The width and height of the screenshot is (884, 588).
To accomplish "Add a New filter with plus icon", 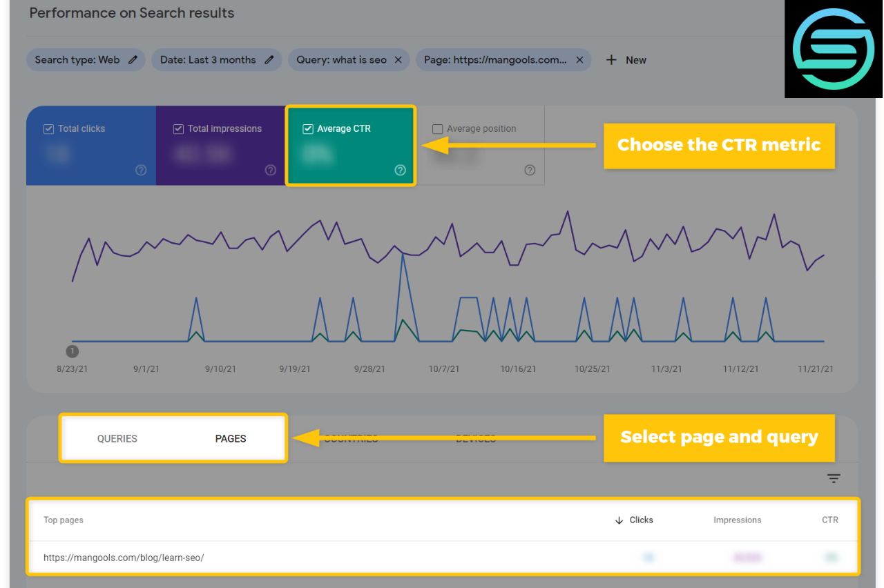I will pyautogui.click(x=611, y=60).
